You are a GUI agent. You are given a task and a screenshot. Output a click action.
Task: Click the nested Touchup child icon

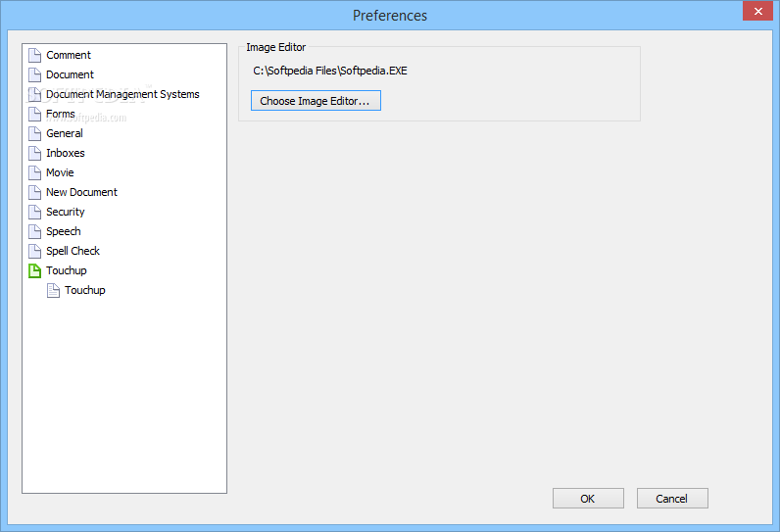point(54,290)
